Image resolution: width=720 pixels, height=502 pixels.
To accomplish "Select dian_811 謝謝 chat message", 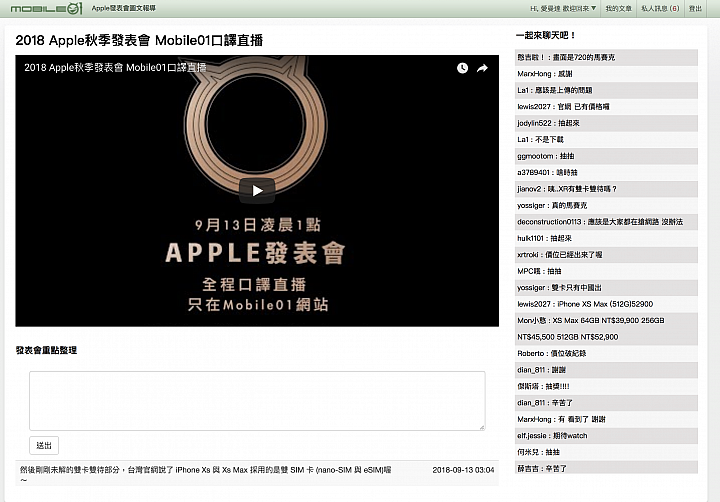I will 606,370.
